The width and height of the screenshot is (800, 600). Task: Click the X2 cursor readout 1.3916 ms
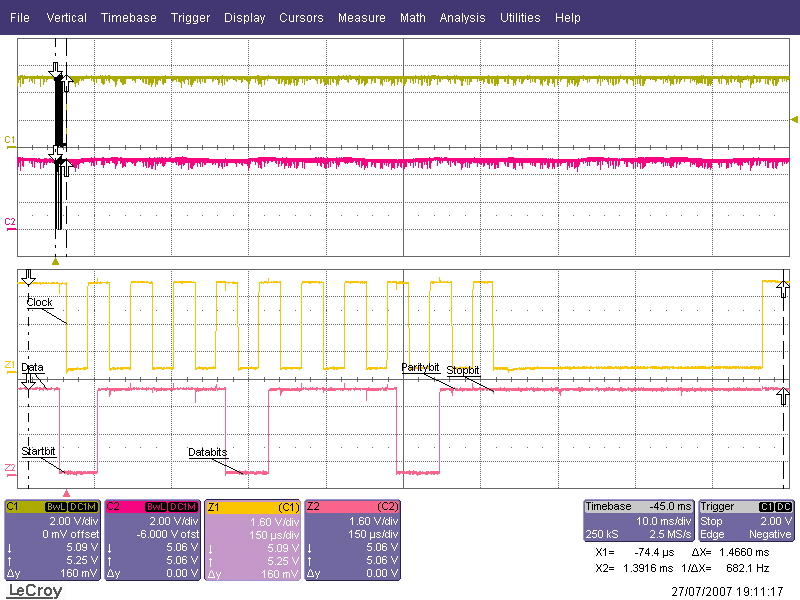[647, 568]
